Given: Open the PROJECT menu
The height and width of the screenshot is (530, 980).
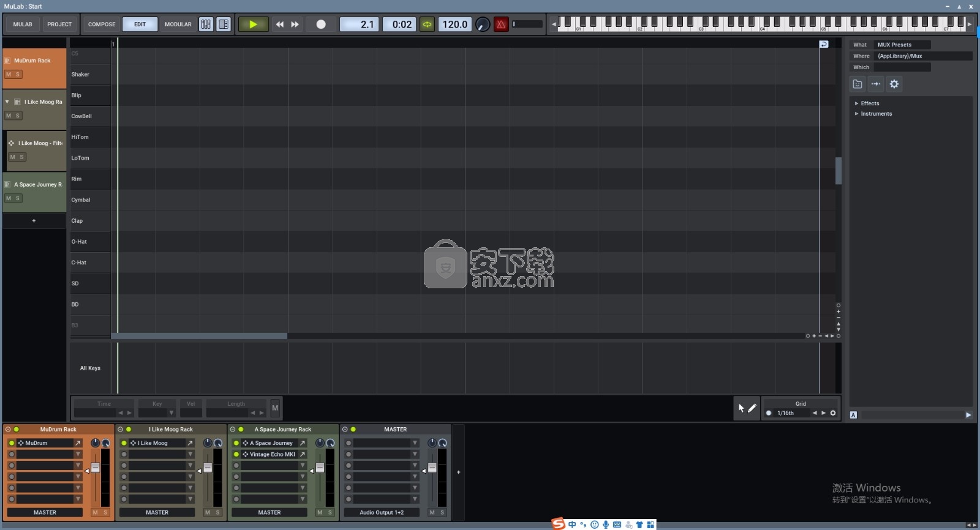Looking at the screenshot, I should (59, 24).
